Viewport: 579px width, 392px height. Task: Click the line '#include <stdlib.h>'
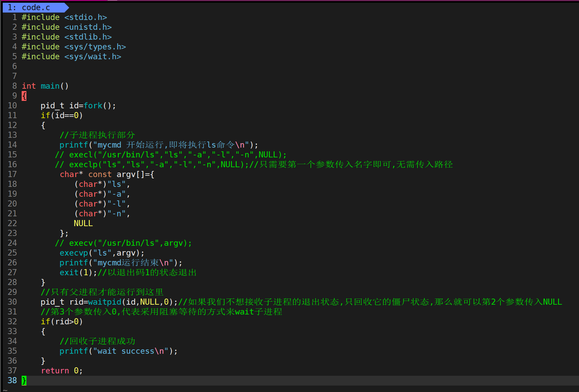[x=67, y=37]
